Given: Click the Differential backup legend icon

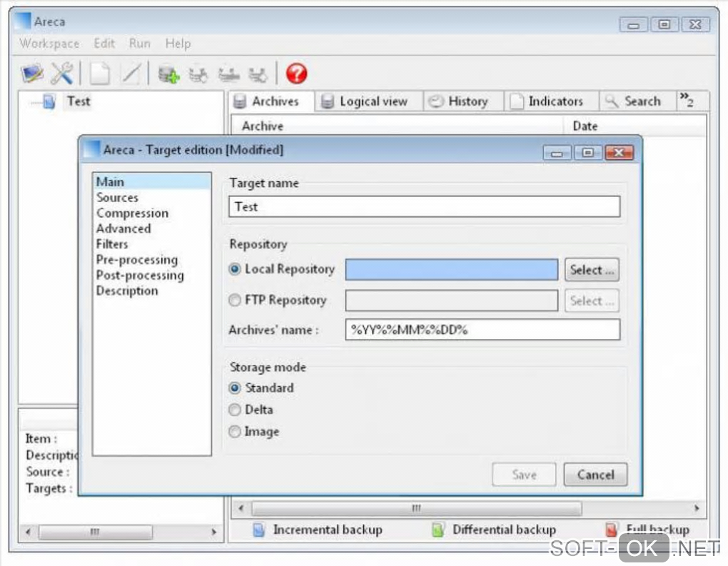Looking at the screenshot, I should pyautogui.click(x=438, y=530).
